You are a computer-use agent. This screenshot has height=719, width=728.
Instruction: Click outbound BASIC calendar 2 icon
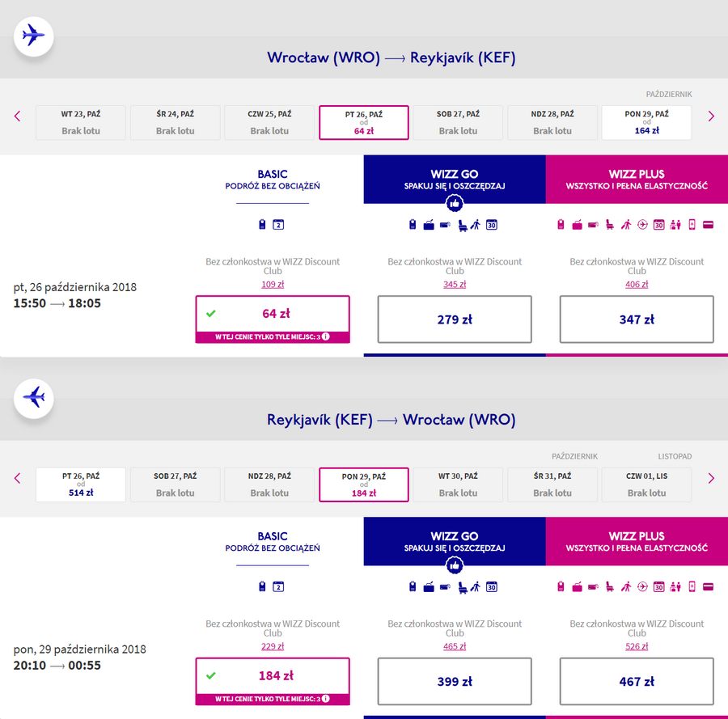pyautogui.click(x=278, y=225)
